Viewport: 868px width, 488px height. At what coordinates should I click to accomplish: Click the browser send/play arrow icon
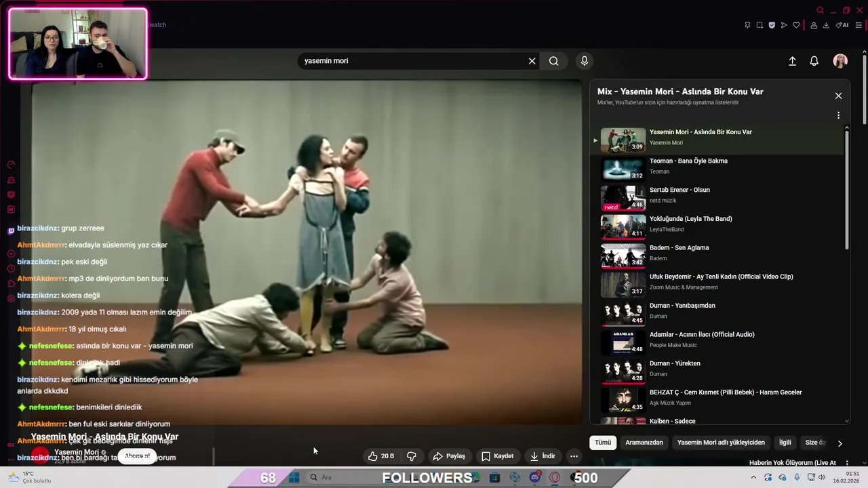click(784, 25)
